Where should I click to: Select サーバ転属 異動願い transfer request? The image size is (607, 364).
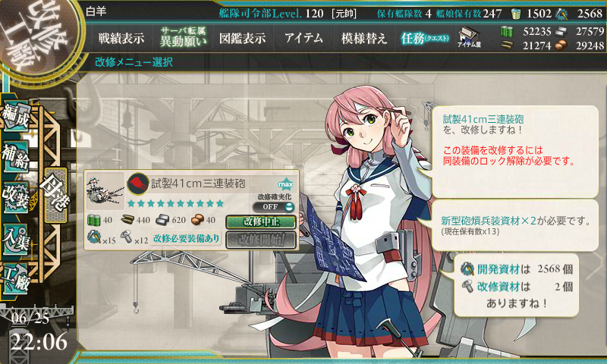183,37
